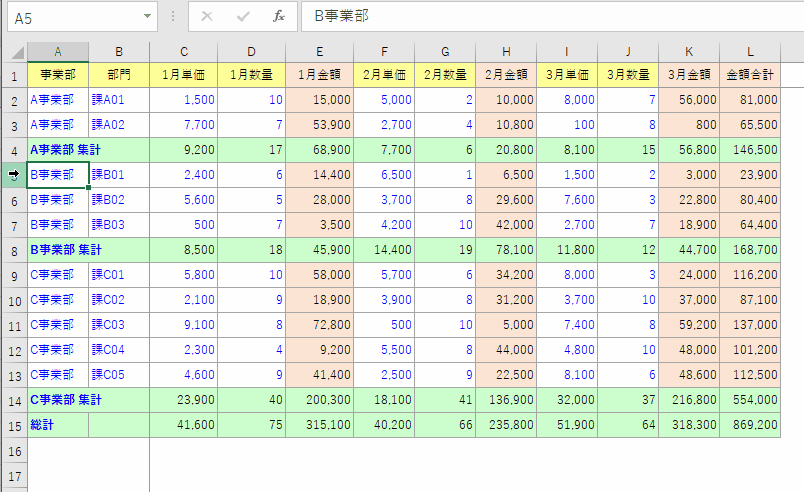Screen dimensions: 804x492
Task: Click the 課B03 cell
Action: [119, 225]
